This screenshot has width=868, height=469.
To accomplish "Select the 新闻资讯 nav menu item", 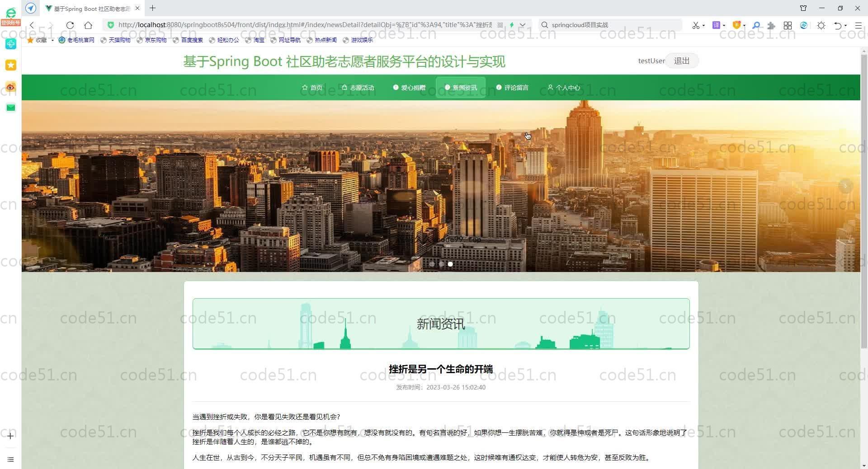I will [x=461, y=88].
